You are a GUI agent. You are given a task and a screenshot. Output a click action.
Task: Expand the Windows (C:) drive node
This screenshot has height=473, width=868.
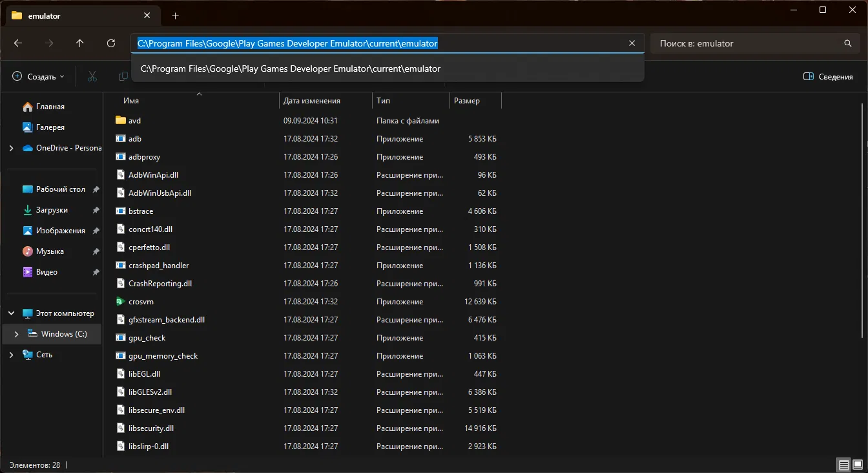pos(17,334)
